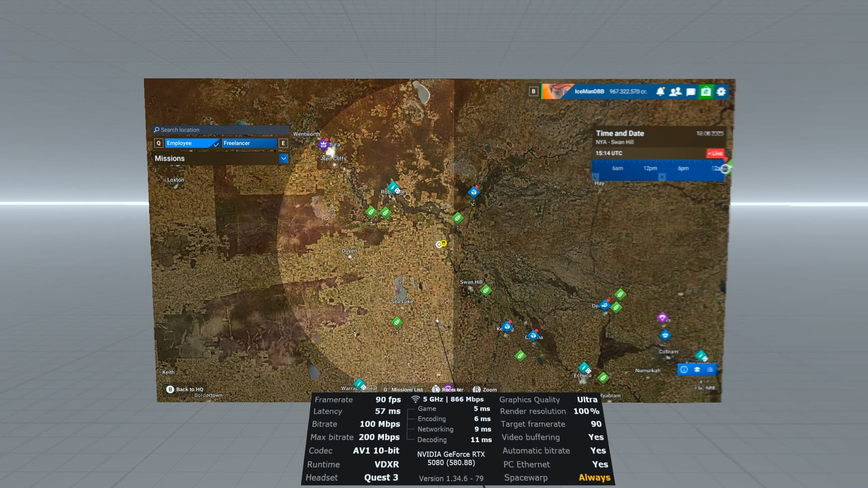
Task: Click the IceManDBB profile avatar
Action: (557, 91)
